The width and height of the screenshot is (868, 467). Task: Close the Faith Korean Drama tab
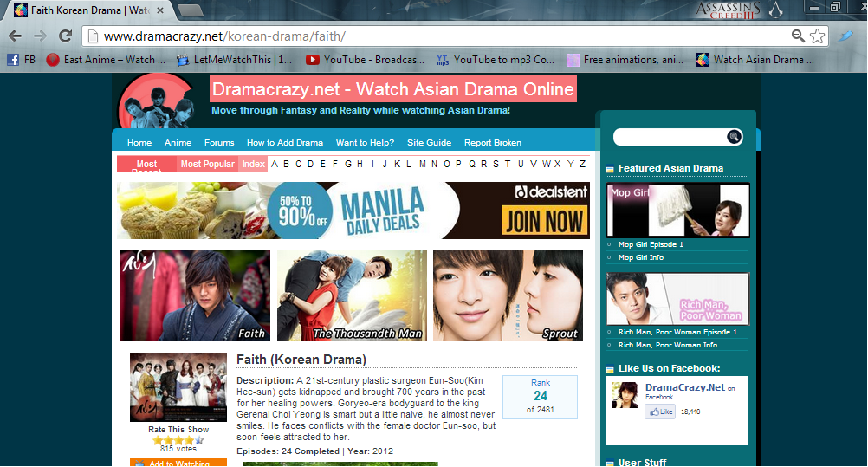point(160,10)
